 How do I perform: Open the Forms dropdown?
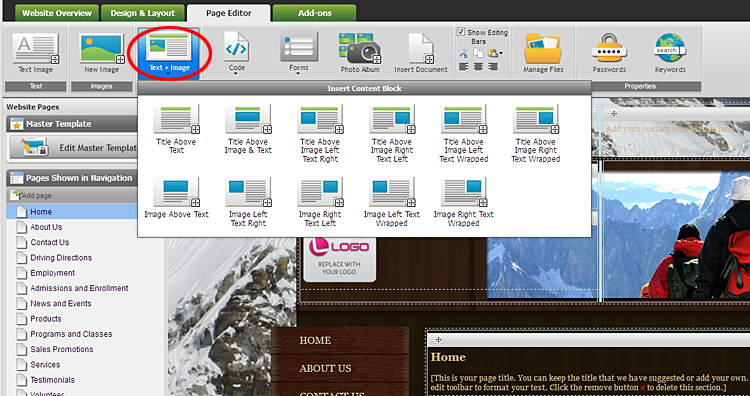pos(298,53)
